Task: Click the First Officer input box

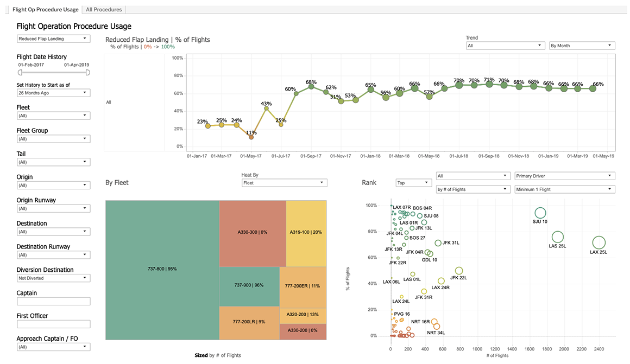Action: click(x=53, y=324)
